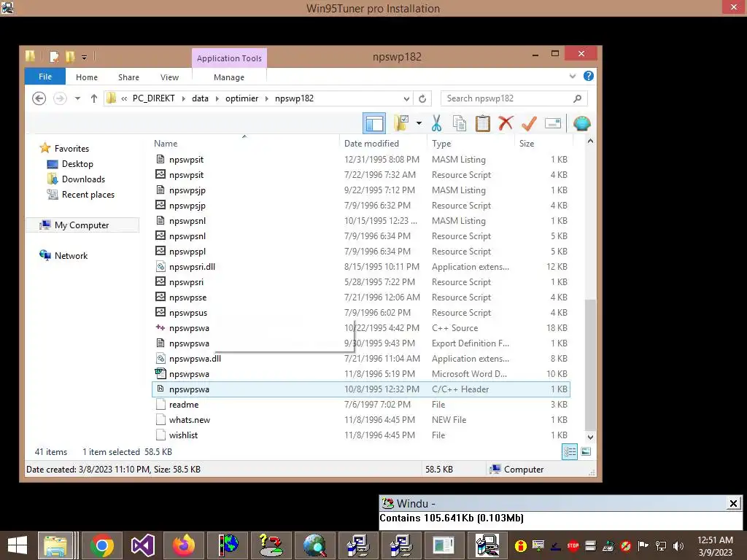Screen dimensions: 747x560
Task: Click PC_DIREKT in the address path
Action: click(x=153, y=98)
